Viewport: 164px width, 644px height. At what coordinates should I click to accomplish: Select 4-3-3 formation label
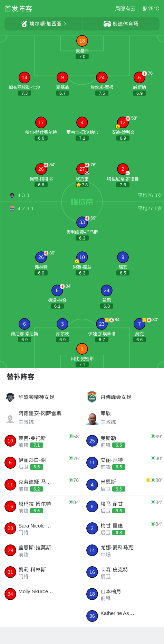(x=23, y=195)
